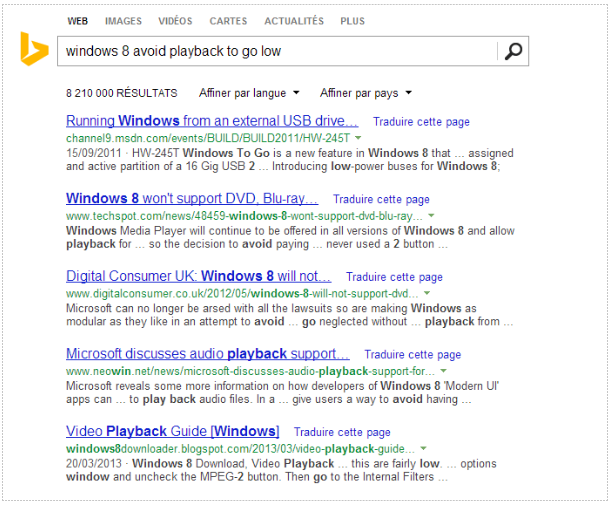Screen dimensions: 613x505
Task: Open Running Windows from an external USB drive result
Action: (x=212, y=121)
